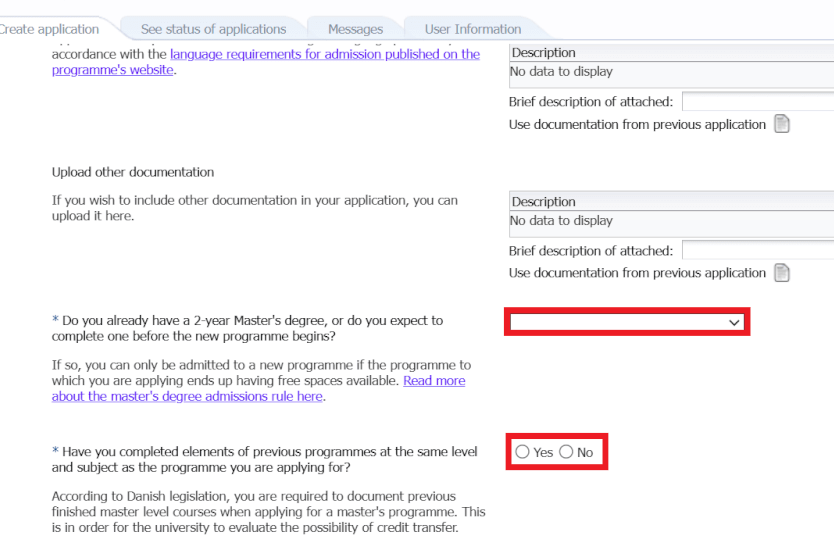Open the See status of applications tab
Image resolution: width=834 pixels, height=555 pixels.
[x=213, y=29]
